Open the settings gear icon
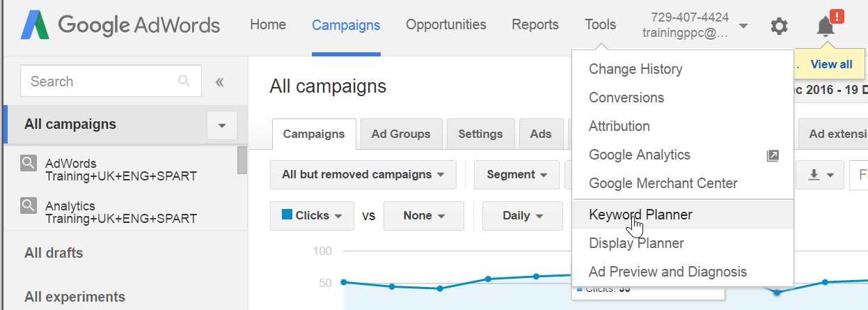Image resolution: width=868 pixels, height=310 pixels. [779, 26]
